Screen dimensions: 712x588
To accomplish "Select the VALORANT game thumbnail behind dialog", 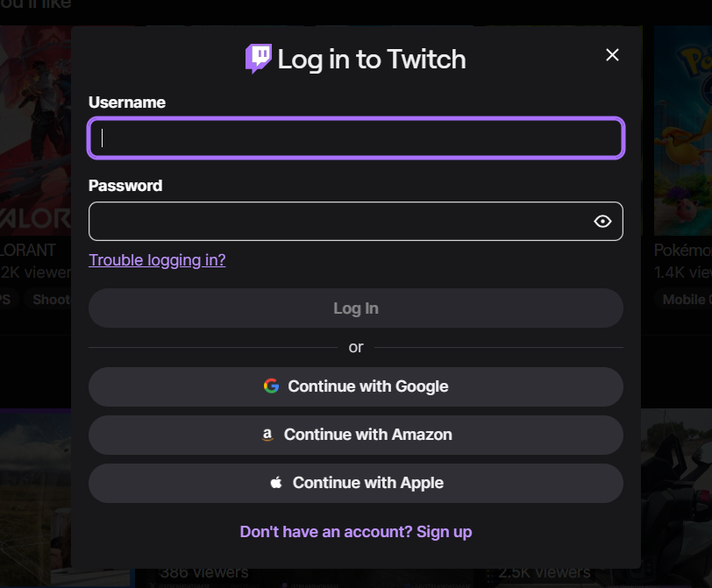I will coord(35,131).
